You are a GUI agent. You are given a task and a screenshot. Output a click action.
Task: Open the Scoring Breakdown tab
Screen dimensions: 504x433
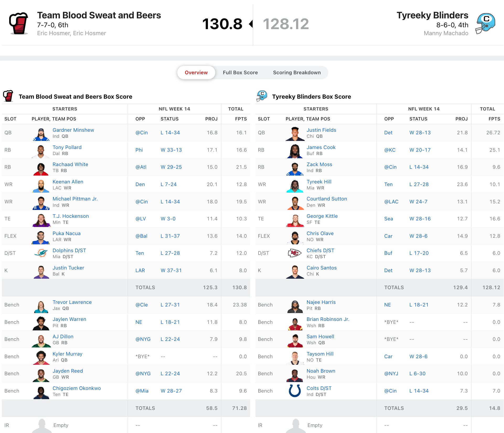click(x=297, y=72)
